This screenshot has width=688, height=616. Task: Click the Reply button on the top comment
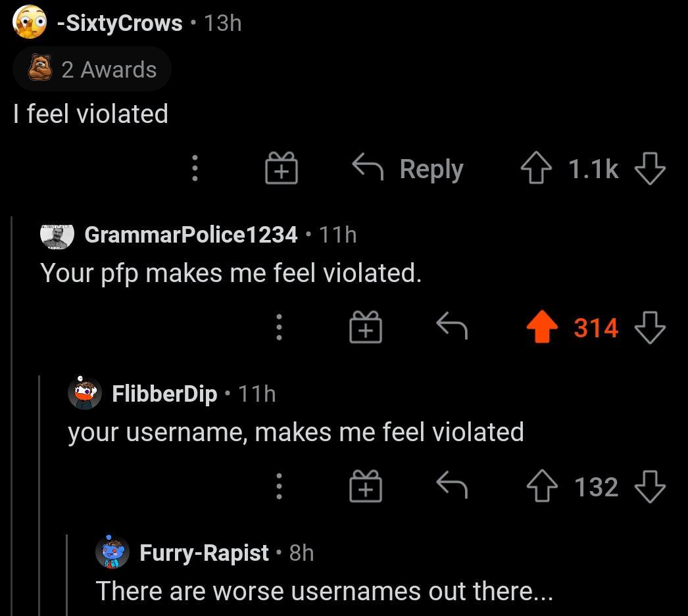[x=431, y=169]
